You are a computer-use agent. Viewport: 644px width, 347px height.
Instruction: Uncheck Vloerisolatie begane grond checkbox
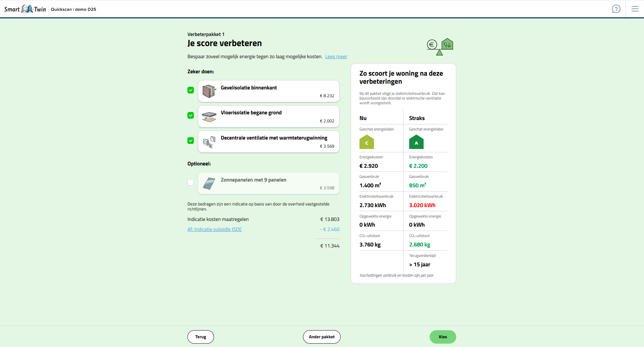click(x=190, y=115)
